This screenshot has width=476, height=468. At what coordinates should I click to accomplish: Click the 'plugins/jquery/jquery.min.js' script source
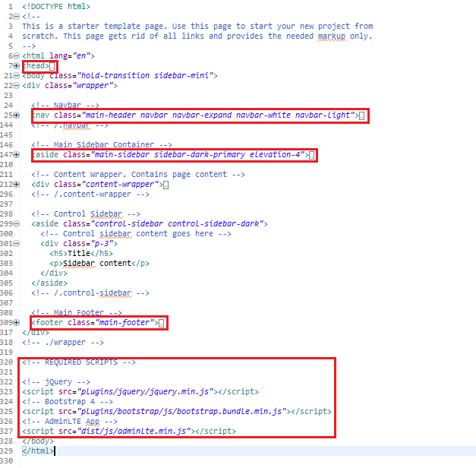pyautogui.click(x=145, y=392)
